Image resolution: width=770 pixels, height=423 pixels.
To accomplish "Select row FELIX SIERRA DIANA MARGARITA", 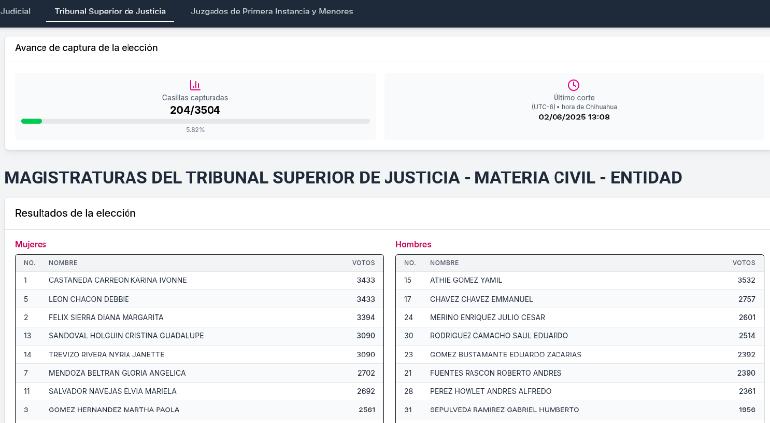I will [x=106, y=317].
